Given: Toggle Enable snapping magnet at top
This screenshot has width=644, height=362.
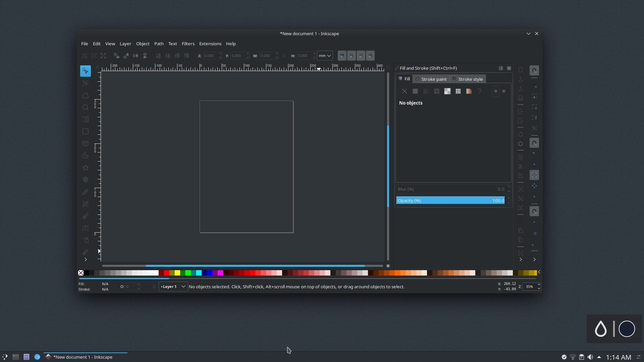Looking at the screenshot, I should tap(534, 70).
